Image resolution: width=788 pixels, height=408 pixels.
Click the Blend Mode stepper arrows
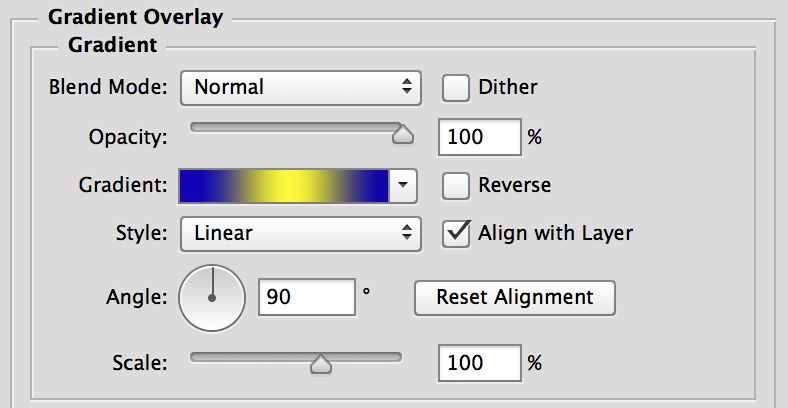coord(407,87)
